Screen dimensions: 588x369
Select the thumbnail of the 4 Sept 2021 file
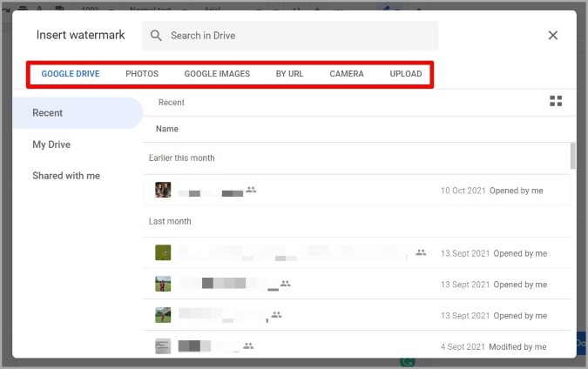pyautogui.click(x=163, y=346)
